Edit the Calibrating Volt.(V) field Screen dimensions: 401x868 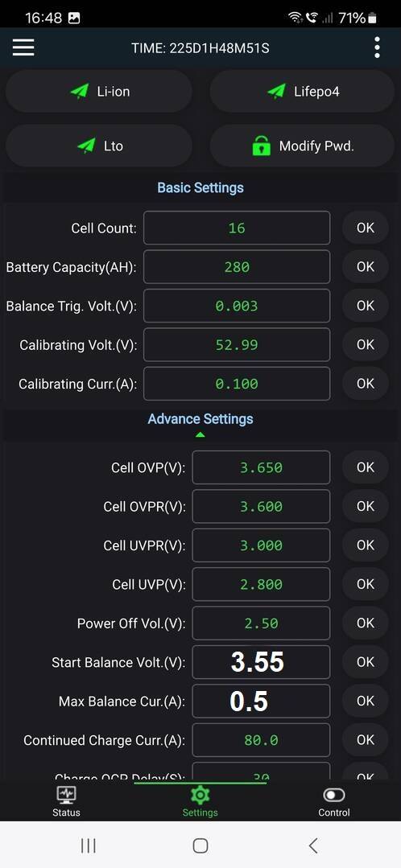tap(237, 345)
